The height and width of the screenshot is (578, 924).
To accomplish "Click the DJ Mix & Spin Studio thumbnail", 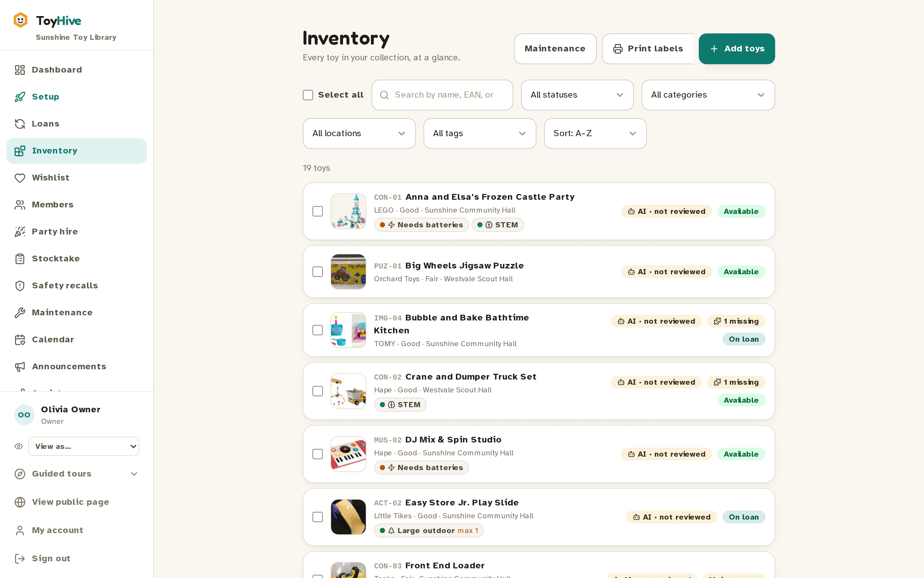I will (348, 454).
